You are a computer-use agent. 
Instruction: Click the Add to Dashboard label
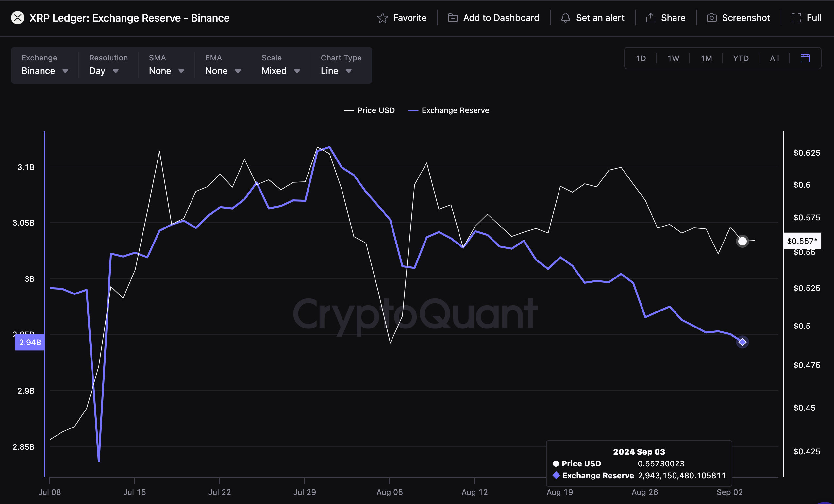click(501, 18)
